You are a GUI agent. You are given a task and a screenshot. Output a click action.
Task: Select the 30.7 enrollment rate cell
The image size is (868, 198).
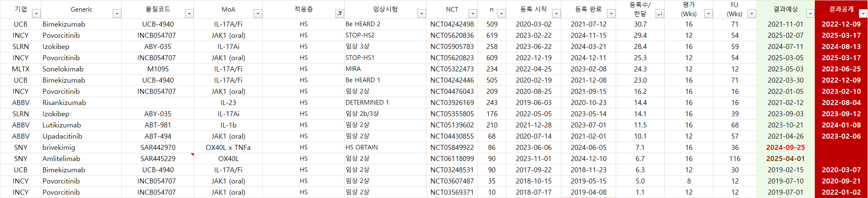coord(640,24)
